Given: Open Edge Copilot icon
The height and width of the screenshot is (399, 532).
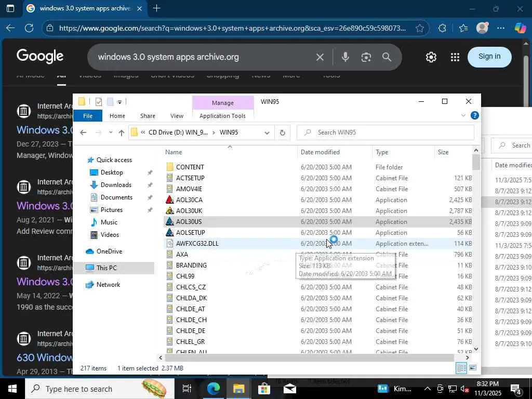Looking at the screenshot, I should pos(520,28).
